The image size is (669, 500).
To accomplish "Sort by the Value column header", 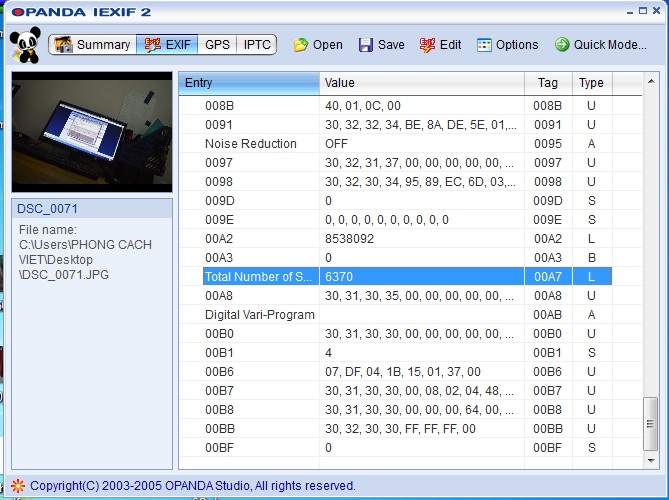I will click(x=422, y=83).
